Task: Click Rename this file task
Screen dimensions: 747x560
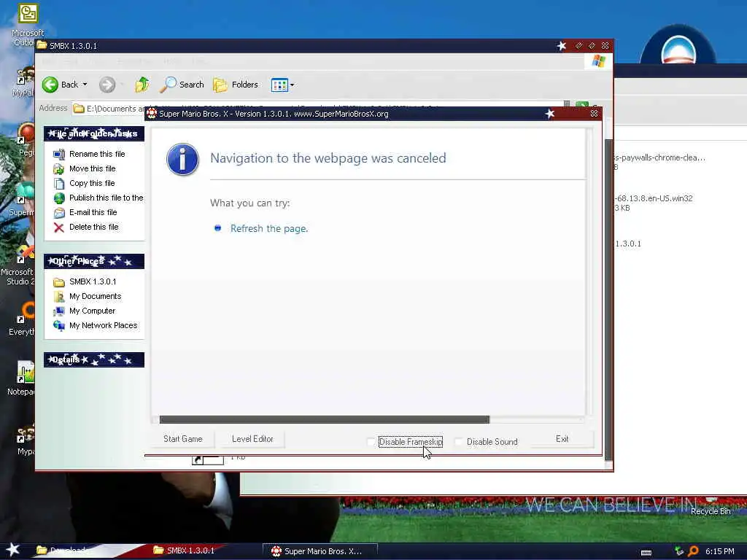Action: click(97, 154)
